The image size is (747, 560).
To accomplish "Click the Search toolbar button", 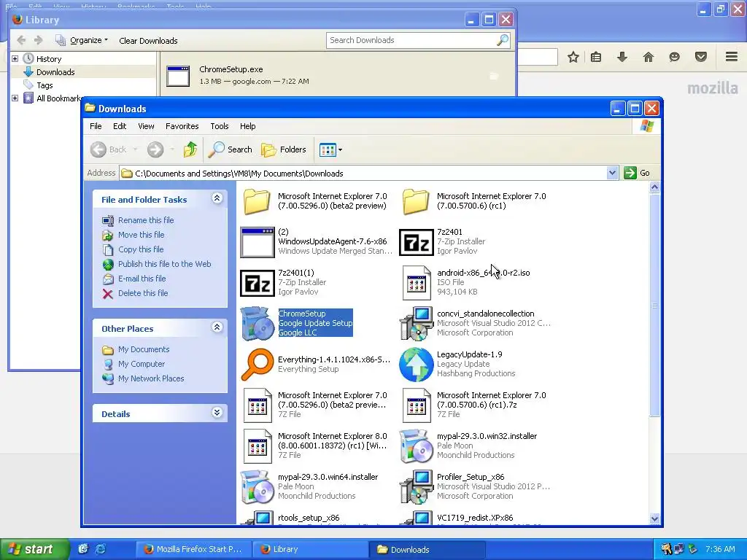I will [x=230, y=149].
